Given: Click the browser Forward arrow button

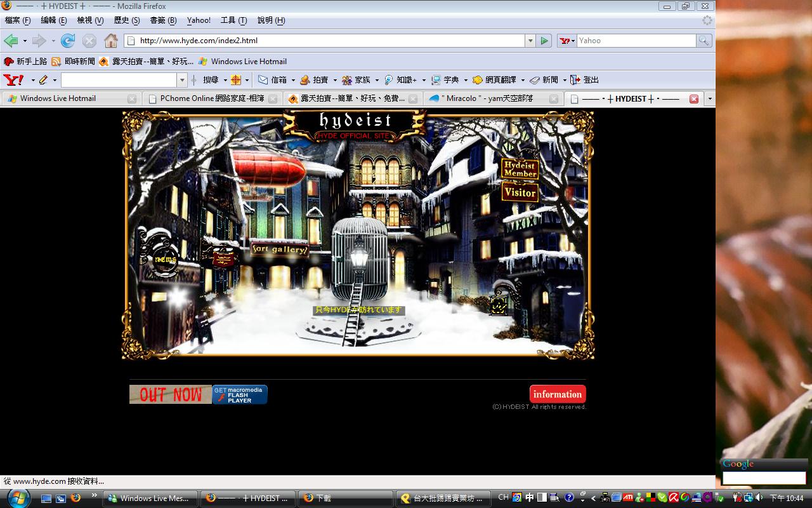Looking at the screenshot, I should pyautogui.click(x=39, y=41).
